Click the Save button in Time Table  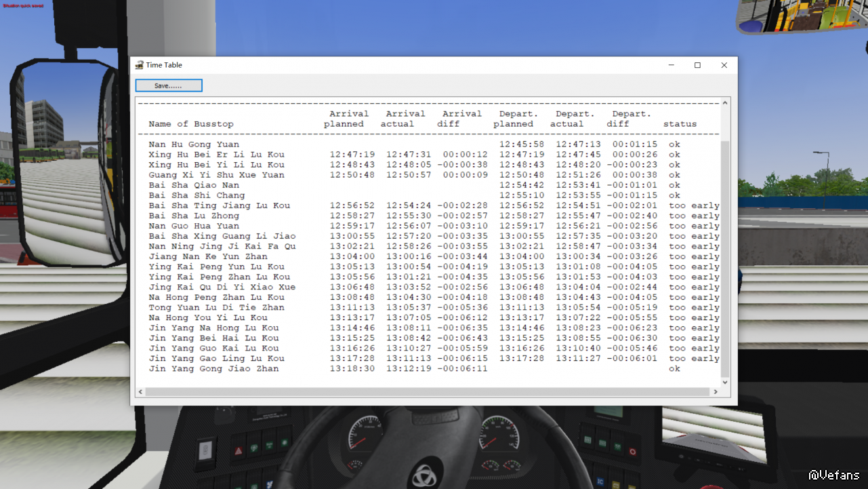point(169,85)
